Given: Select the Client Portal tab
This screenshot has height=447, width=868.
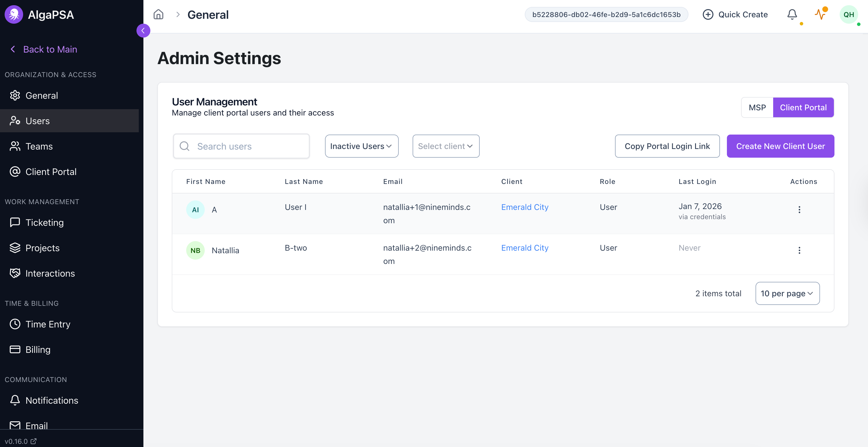Looking at the screenshot, I should pos(804,107).
